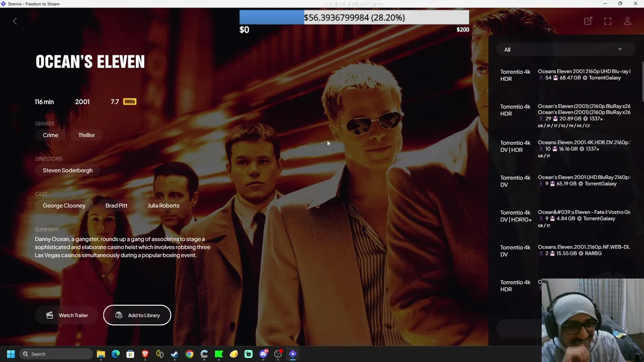This screenshot has height=362, width=644.
Task: Select the Thriller genre tag
Action: [x=87, y=135]
